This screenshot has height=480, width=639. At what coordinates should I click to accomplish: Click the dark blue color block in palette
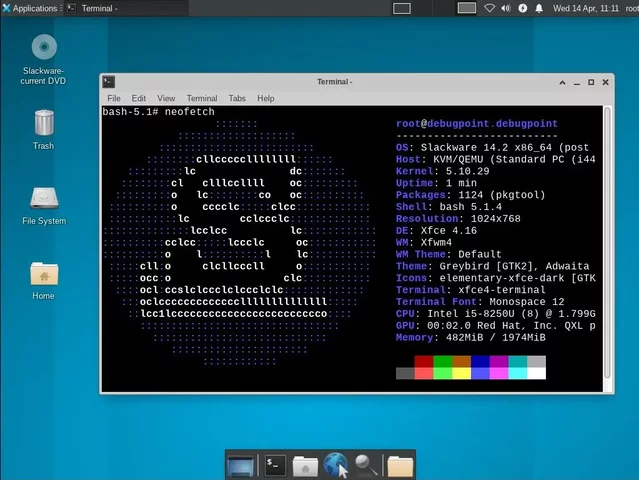480,361
